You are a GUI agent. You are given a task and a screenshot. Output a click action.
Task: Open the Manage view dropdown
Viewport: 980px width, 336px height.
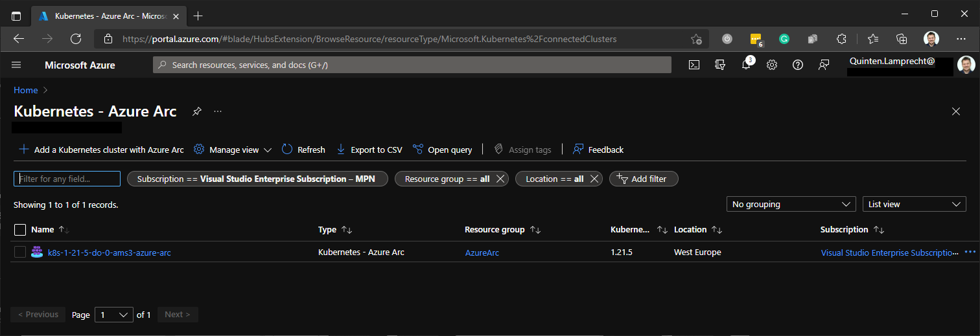pos(232,150)
